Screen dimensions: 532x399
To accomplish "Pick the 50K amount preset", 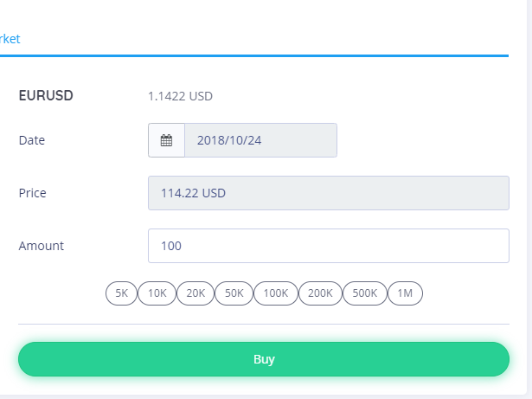I will click(x=234, y=293).
